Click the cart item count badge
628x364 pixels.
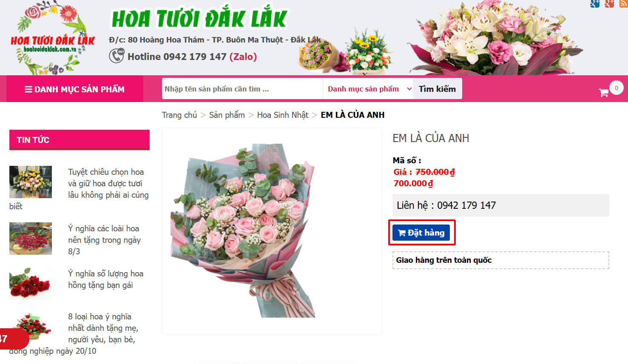pyautogui.click(x=617, y=88)
